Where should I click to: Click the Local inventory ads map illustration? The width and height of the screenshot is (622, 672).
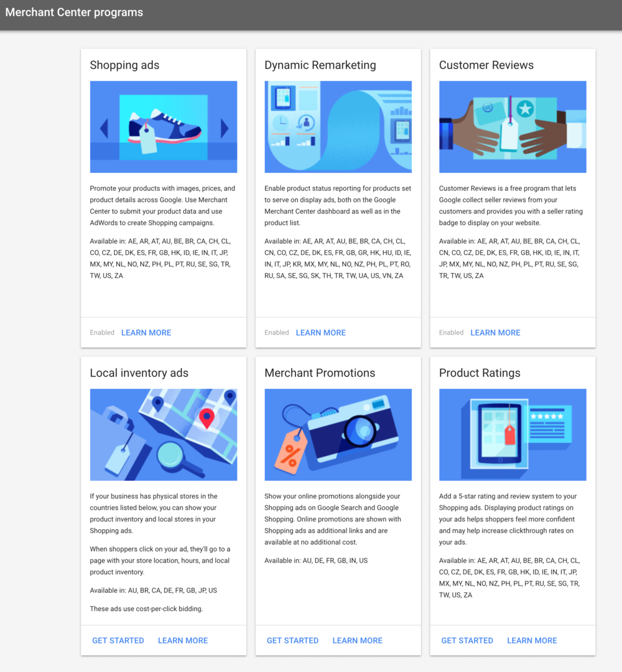pos(163,434)
